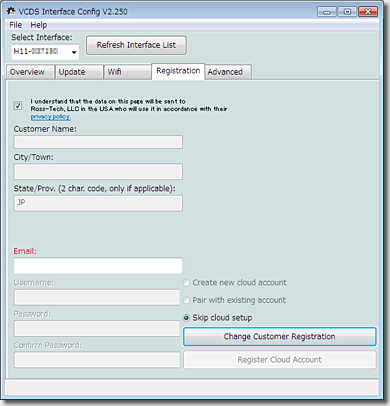
Task: Click Refresh Interface List button
Action: (136, 45)
